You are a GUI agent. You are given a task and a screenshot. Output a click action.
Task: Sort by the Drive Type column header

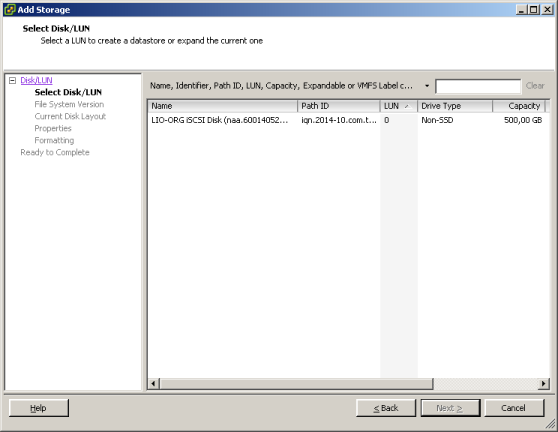click(455, 106)
